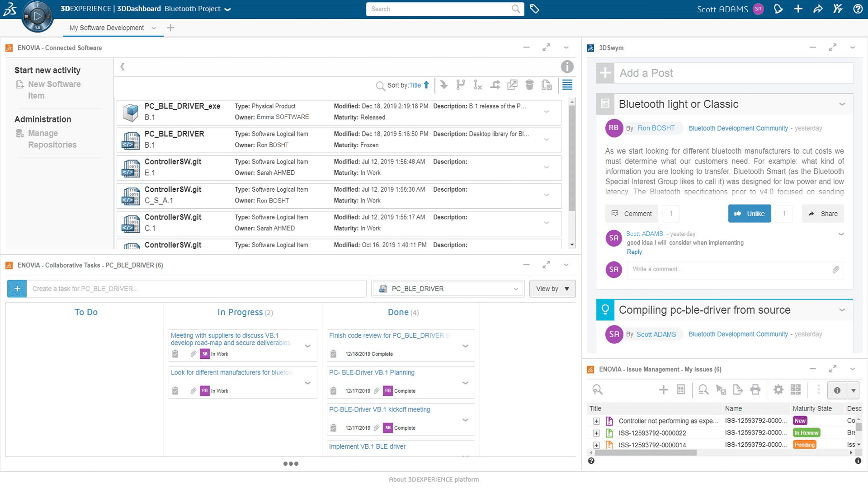Expand the Compiling pc-ble-driver from source post
The height and width of the screenshot is (488, 868).
click(844, 310)
